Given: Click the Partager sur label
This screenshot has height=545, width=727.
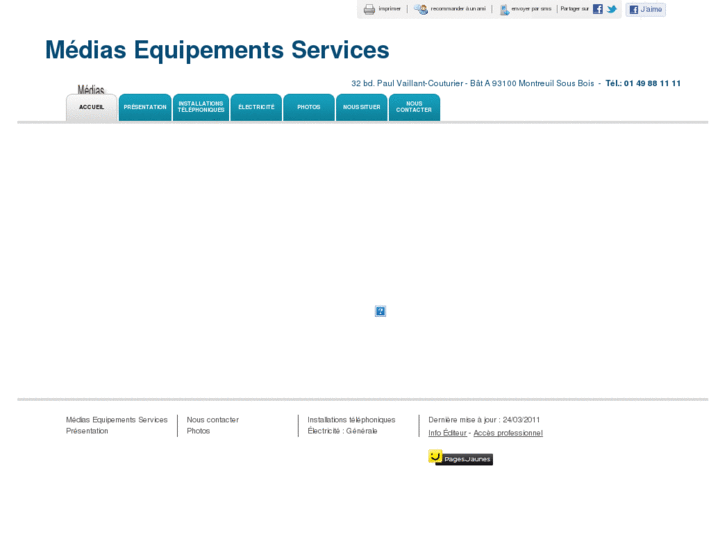Looking at the screenshot, I should click(574, 9).
